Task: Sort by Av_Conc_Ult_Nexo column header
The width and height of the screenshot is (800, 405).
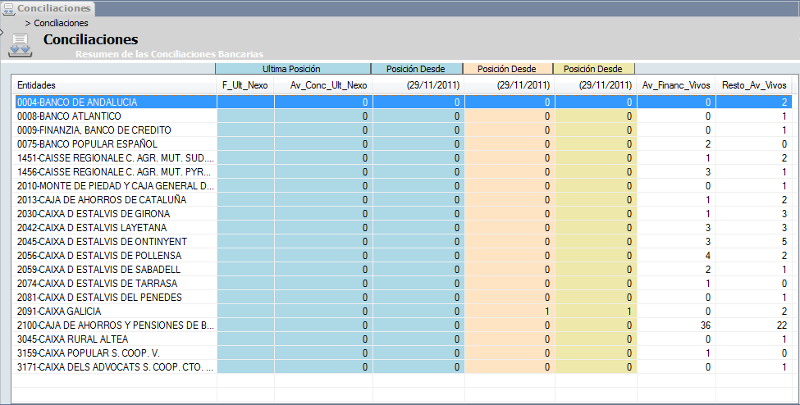Action: click(x=323, y=86)
